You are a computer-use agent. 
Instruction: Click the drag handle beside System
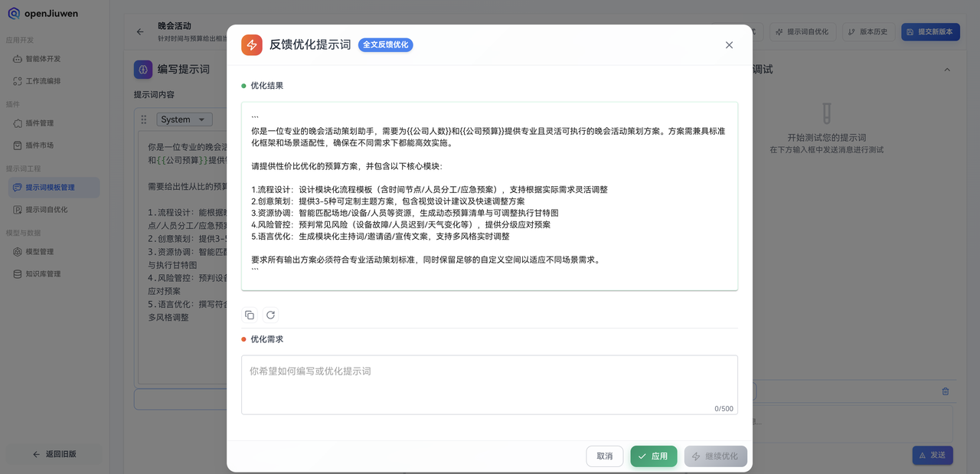click(x=143, y=120)
